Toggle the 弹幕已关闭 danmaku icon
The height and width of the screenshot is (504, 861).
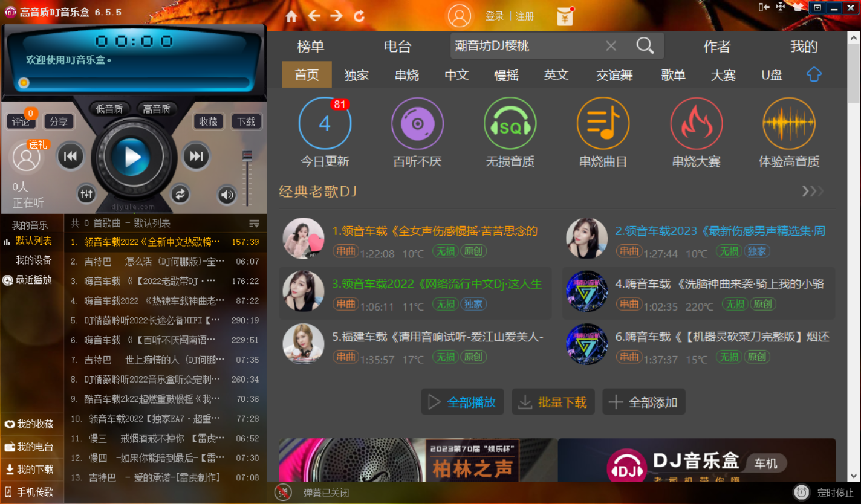(283, 493)
